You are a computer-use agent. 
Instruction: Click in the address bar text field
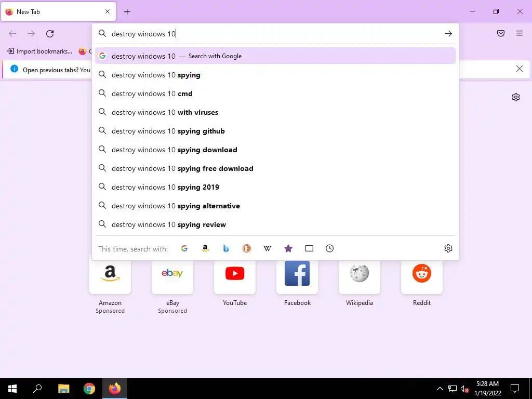point(275,34)
